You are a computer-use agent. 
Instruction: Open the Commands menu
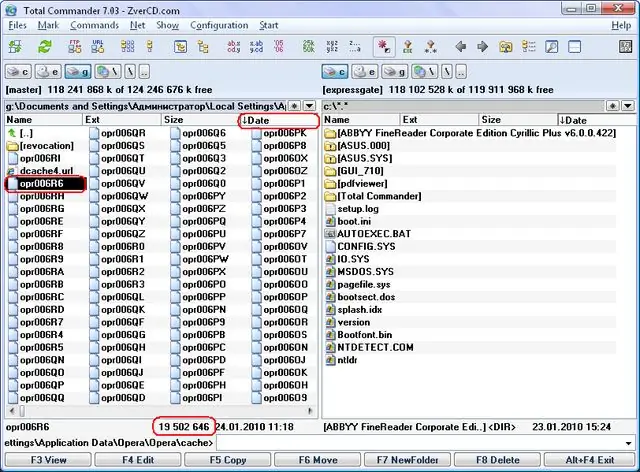coord(94,25)
